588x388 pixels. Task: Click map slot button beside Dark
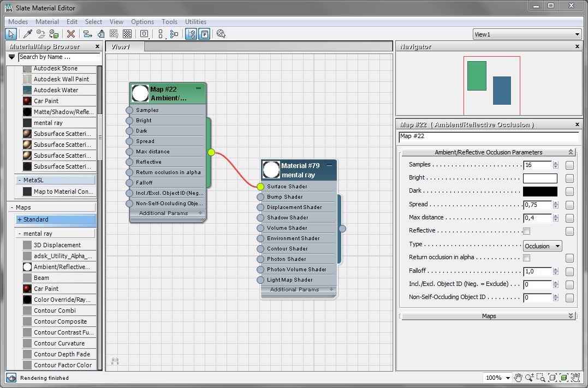(569, 192)
